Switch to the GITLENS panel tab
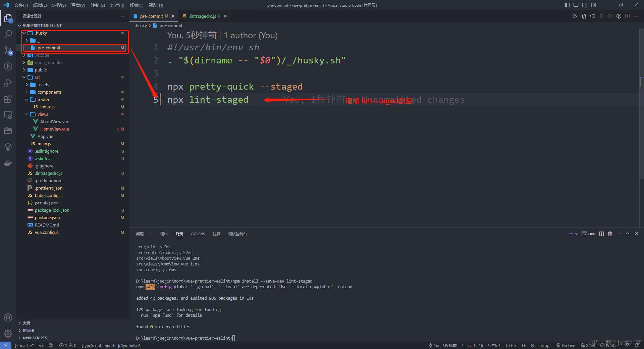 tap(198, 234)
